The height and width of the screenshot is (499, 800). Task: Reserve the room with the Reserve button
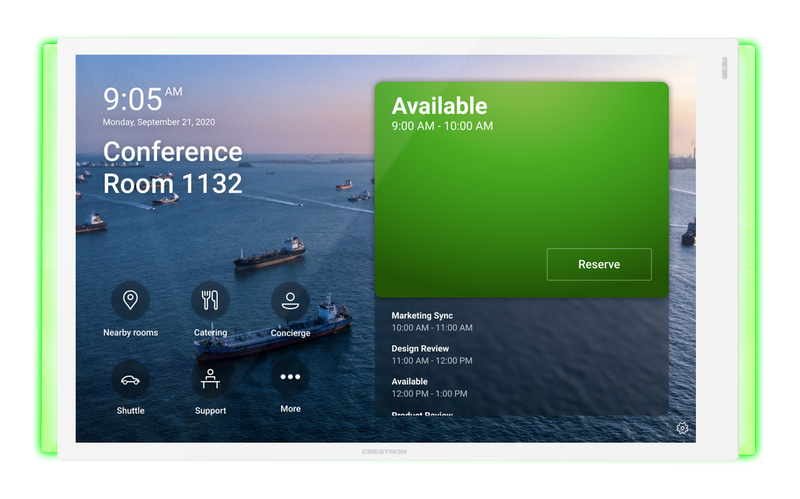[x=599, y=264]
